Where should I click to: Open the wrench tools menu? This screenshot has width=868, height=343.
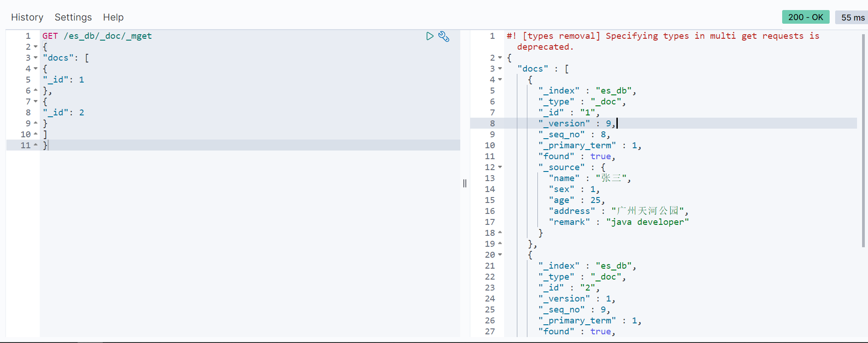444,36
